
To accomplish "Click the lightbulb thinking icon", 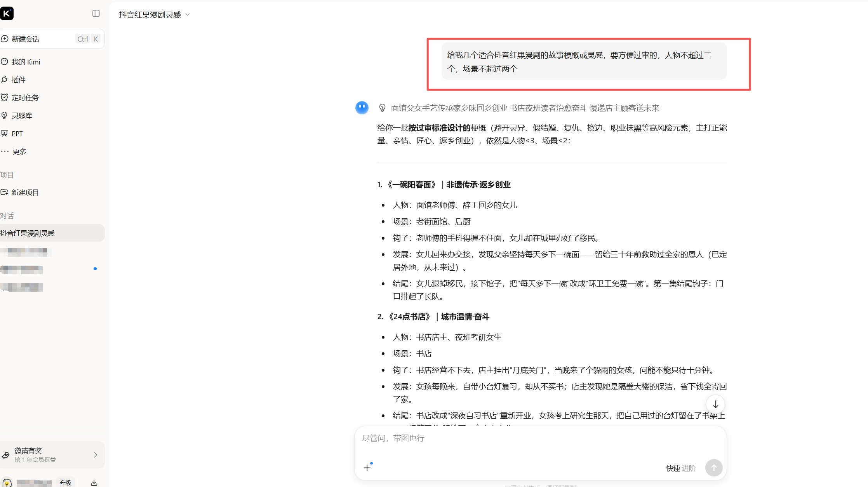I will 382,108.
